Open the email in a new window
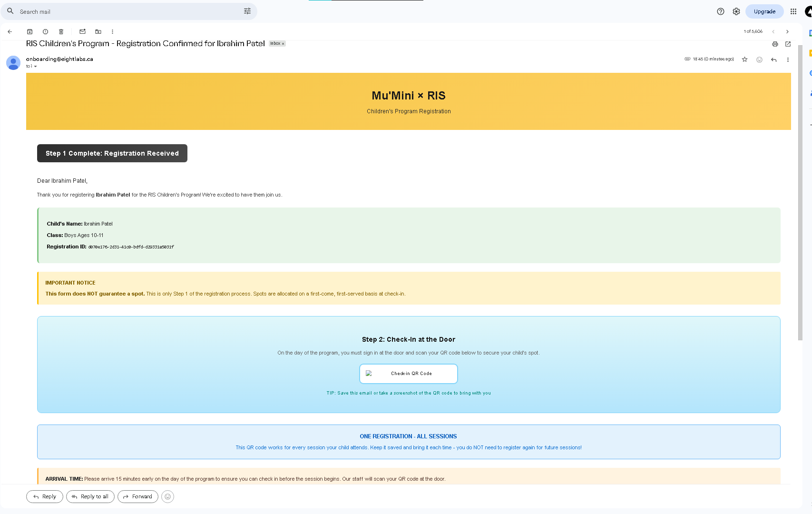Image resolution: width=812 pixels, height=514 pixels. coord(788,44)
